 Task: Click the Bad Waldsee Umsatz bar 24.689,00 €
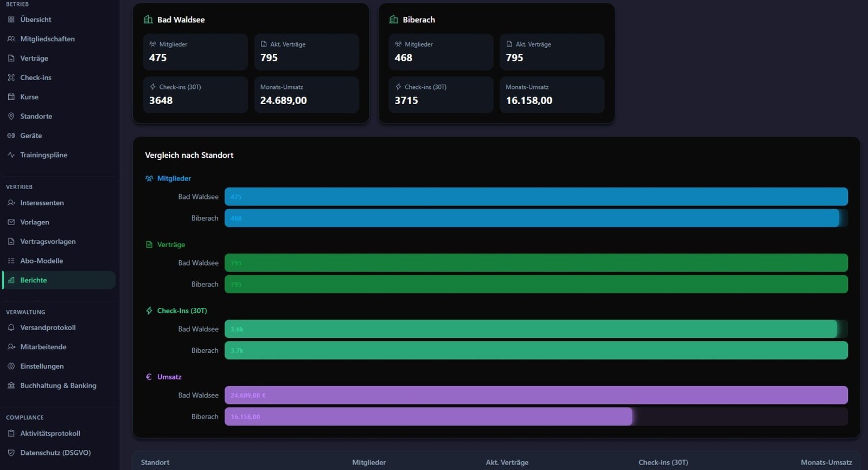tap(536, 395)
